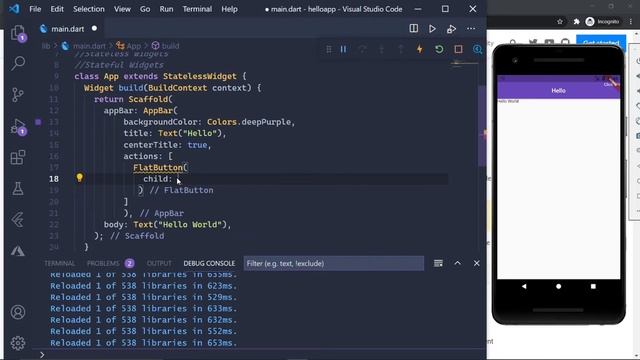Click the editor vertical scrollbar

point(482,126)
